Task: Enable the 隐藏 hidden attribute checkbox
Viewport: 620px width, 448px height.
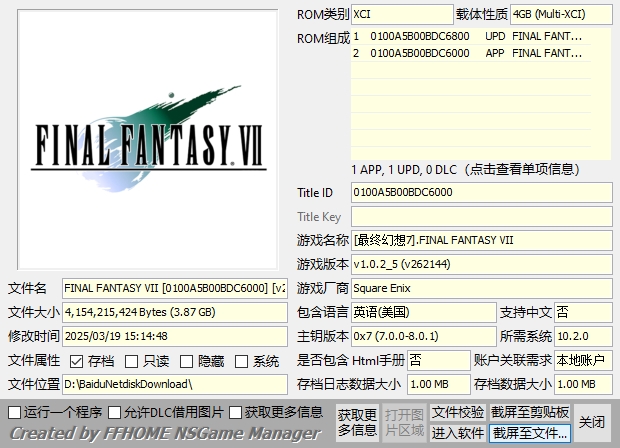Action: (x=186, y=361)
